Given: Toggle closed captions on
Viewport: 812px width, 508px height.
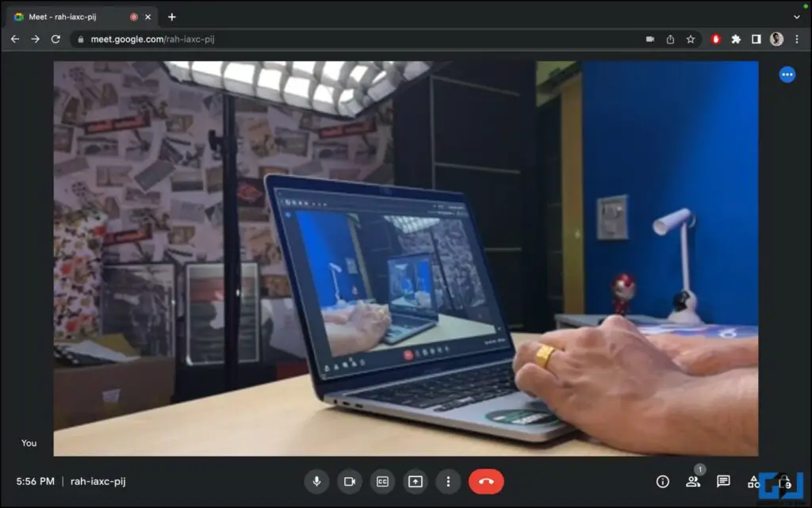Looking at the screenshot, I should coord(382,481).
